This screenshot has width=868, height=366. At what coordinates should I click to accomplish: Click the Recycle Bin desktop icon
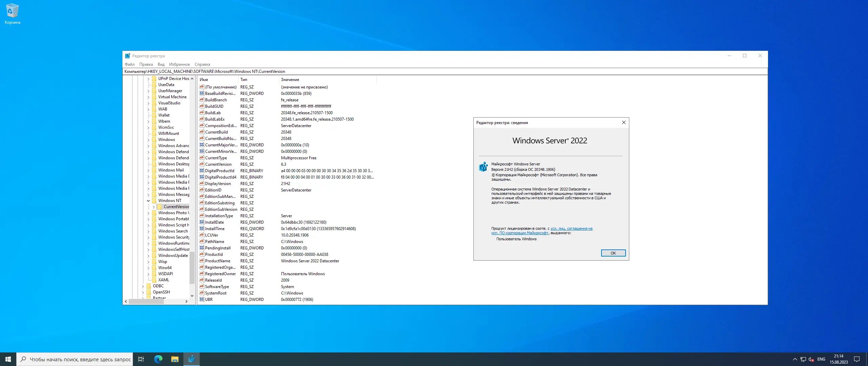(x=12, y=14)
